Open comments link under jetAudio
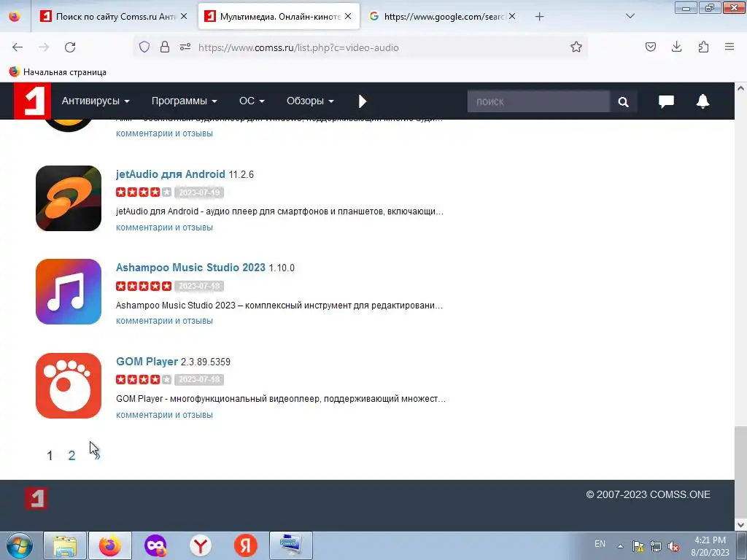Image resolution: width=747 pixels, height=560 pixels. pos(164,227)
